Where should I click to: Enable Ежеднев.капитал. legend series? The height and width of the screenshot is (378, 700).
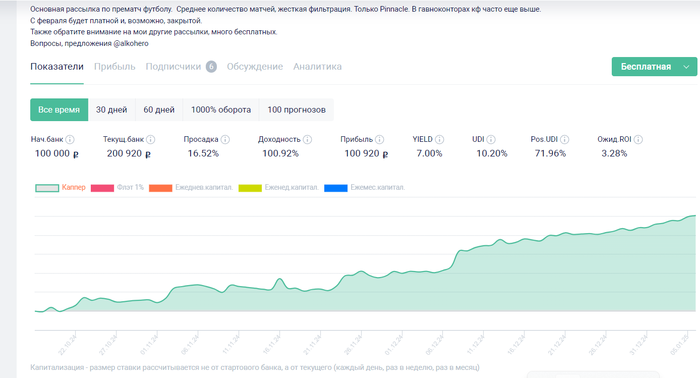(191, 187)
